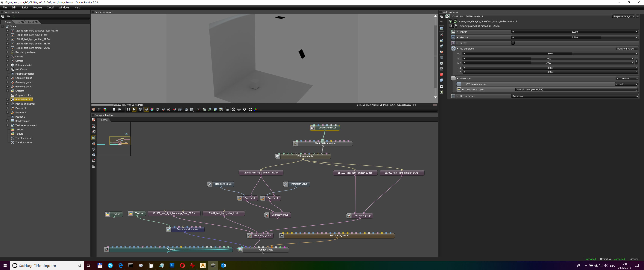Click the reload image file icon

pos(455,22)
